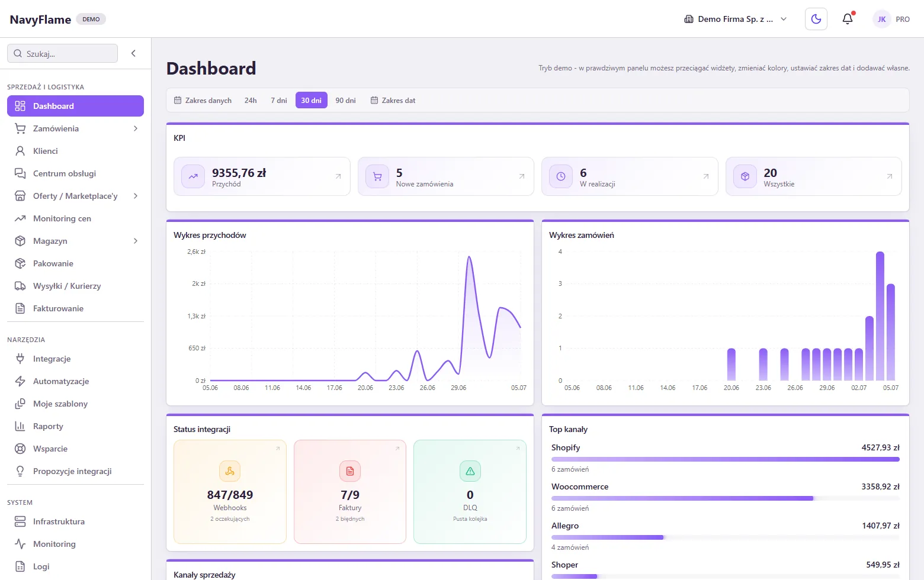This screenshot has height=580, width=924.
Task: Open notifications bell icon
Action: [x=848, y=19]
